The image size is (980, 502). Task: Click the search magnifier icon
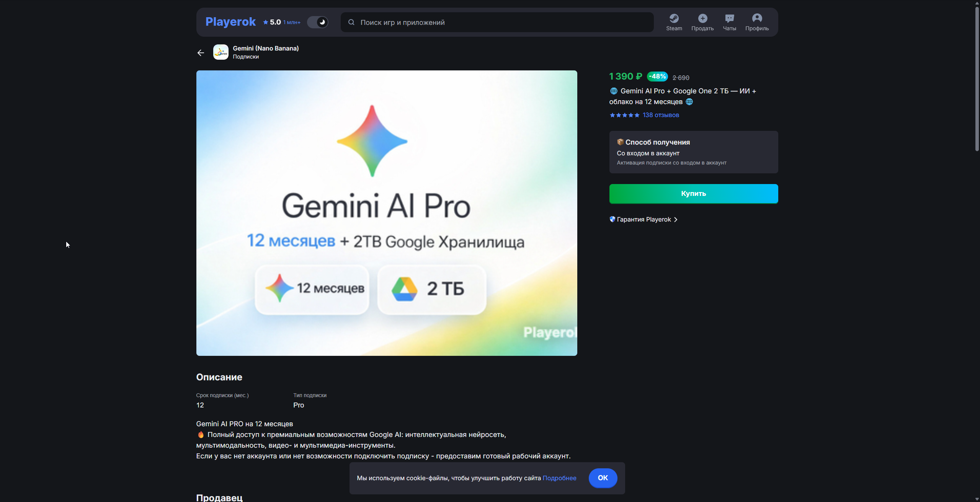point(351,22)
